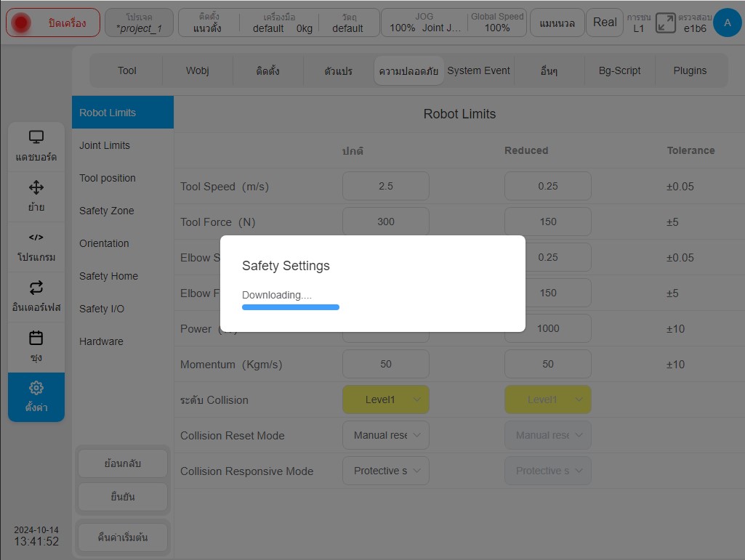This screenshot has height=560, width=745.
Task: Open the calendar icon in sidebar
Action: coord(36,338)
